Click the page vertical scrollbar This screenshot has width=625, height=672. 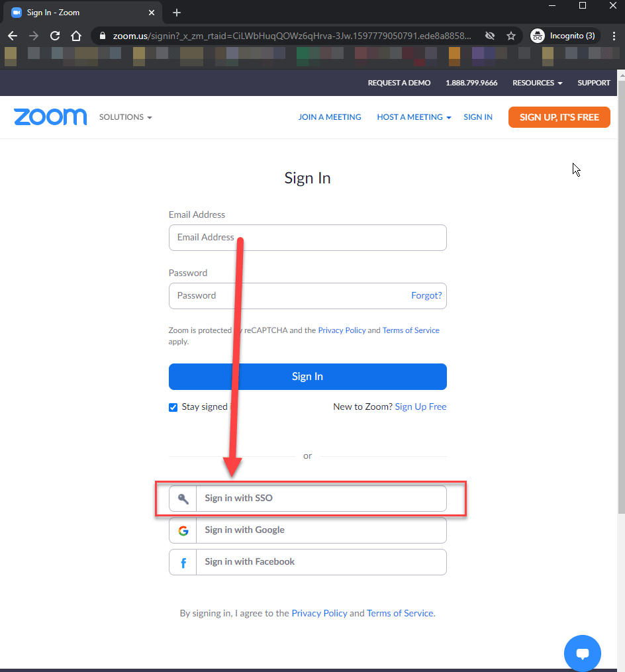[620, 298]
